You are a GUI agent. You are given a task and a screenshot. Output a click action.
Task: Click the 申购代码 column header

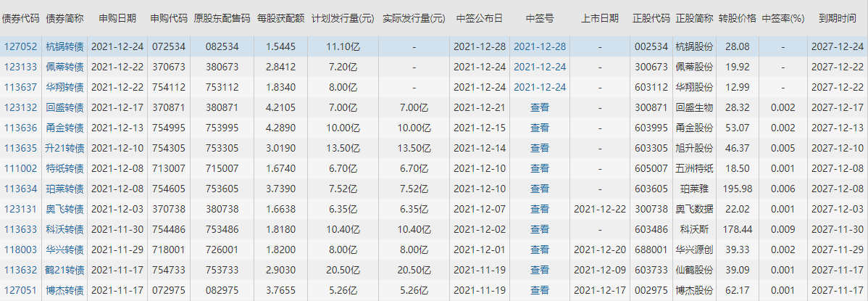pyautogui.click(x=169, y=18)
